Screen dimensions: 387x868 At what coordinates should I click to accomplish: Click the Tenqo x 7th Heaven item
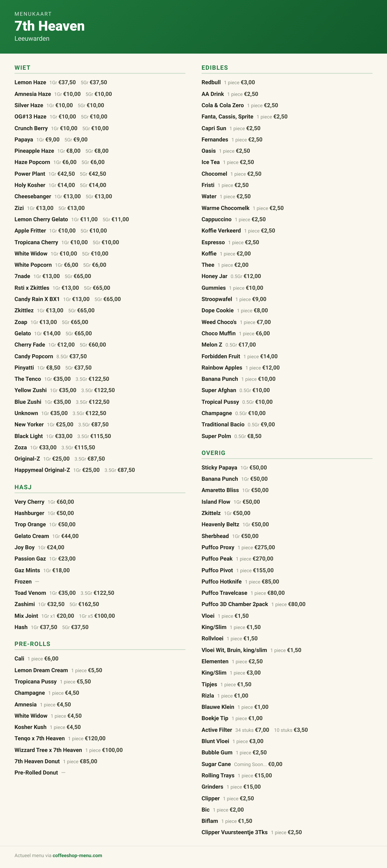coord(60,739)
